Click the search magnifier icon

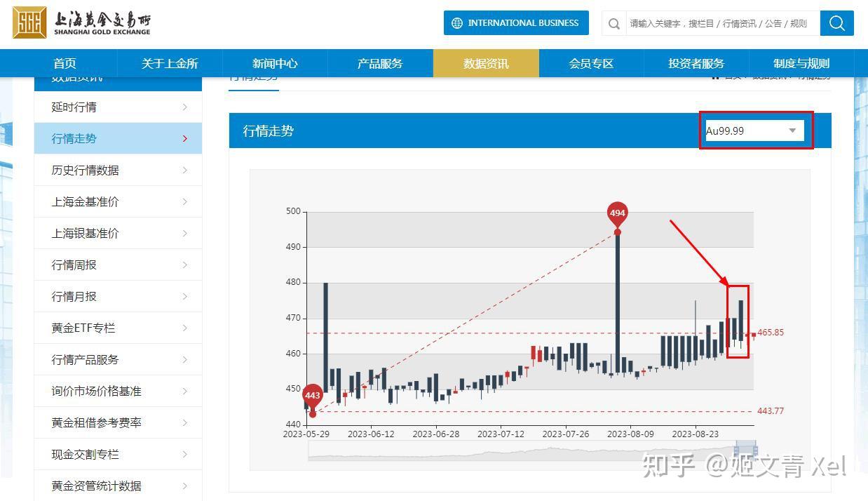(836, 23)
